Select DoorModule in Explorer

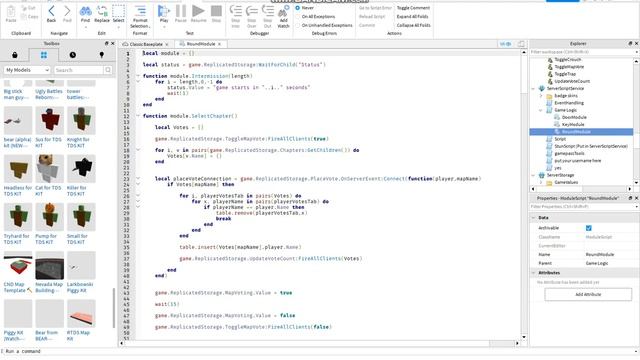click(574, 118)
